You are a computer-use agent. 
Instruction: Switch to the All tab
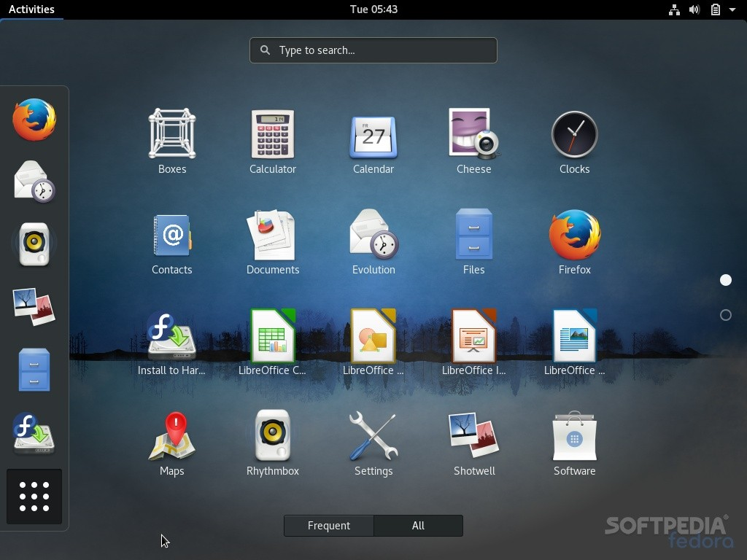point(418,526)
